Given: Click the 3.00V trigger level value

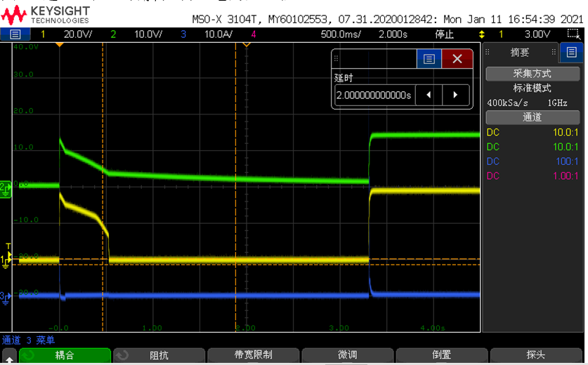Looking at the screenshot, I should pyautogui.click(x=537, y=34).
